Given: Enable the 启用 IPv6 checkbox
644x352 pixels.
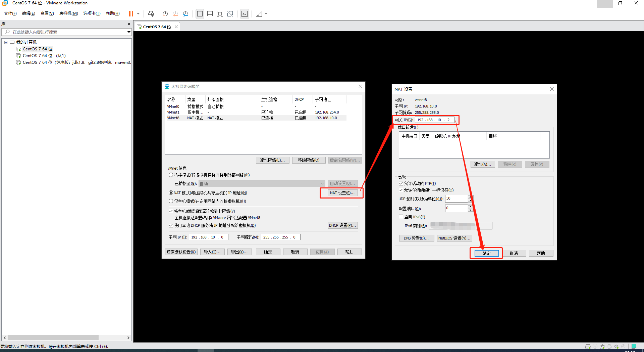Looking at the screenshot, I should (x=401, y=217).
